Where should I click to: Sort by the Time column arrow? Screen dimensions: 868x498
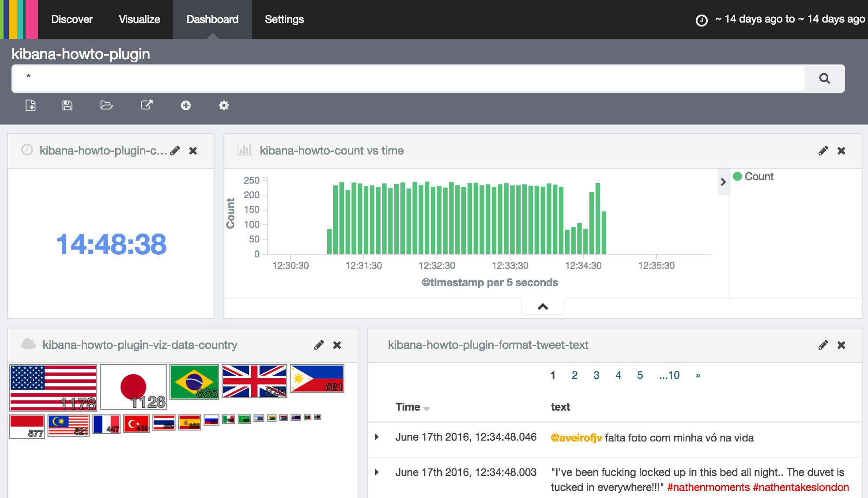426,408
